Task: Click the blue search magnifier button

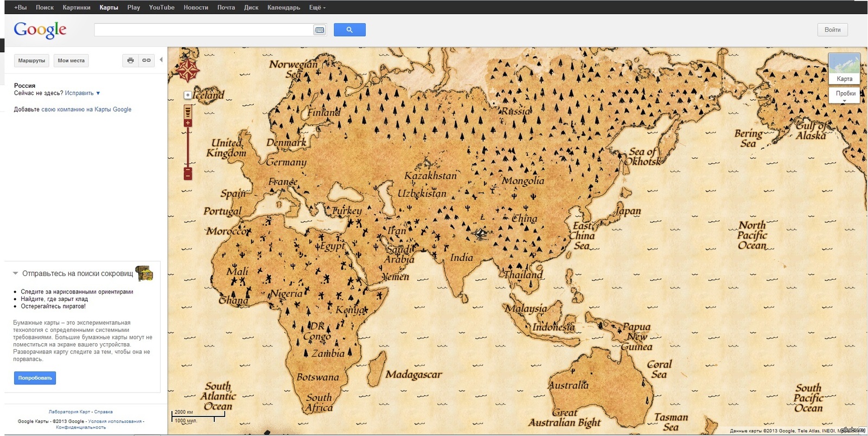Action: 349,30
